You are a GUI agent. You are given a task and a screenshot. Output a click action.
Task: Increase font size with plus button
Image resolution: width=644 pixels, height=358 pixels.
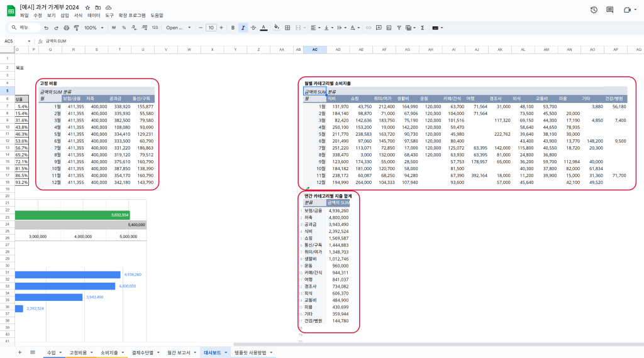[x=222, y=28]
